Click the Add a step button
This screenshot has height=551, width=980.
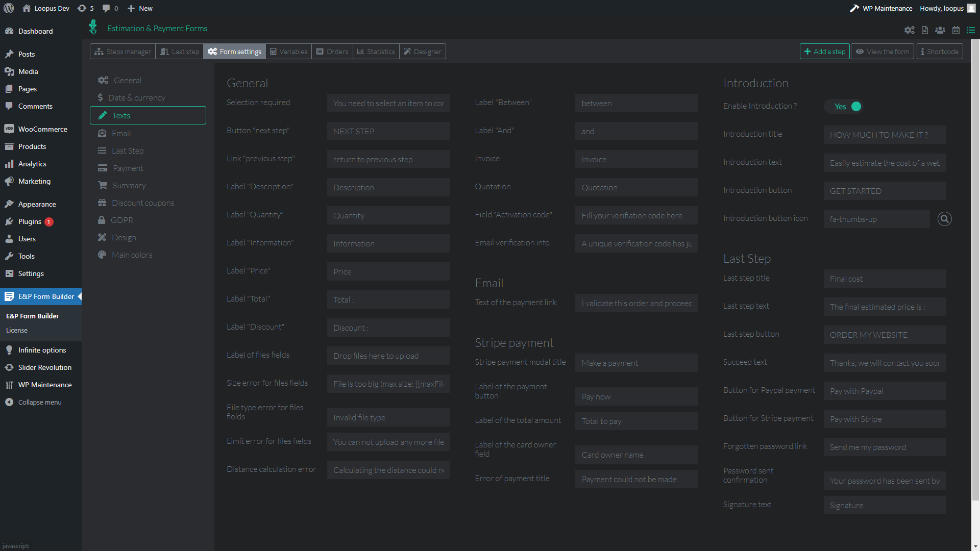click(x=824, y=52)
